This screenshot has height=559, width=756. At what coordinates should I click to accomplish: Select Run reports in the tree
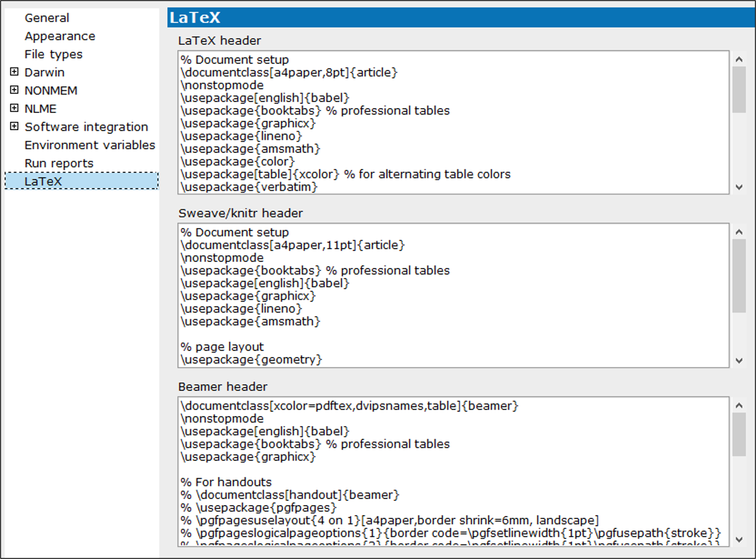59,163
